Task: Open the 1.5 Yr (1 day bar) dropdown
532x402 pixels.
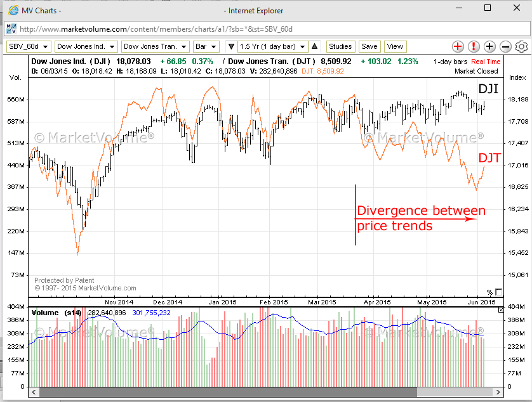Action: (272, 46)
